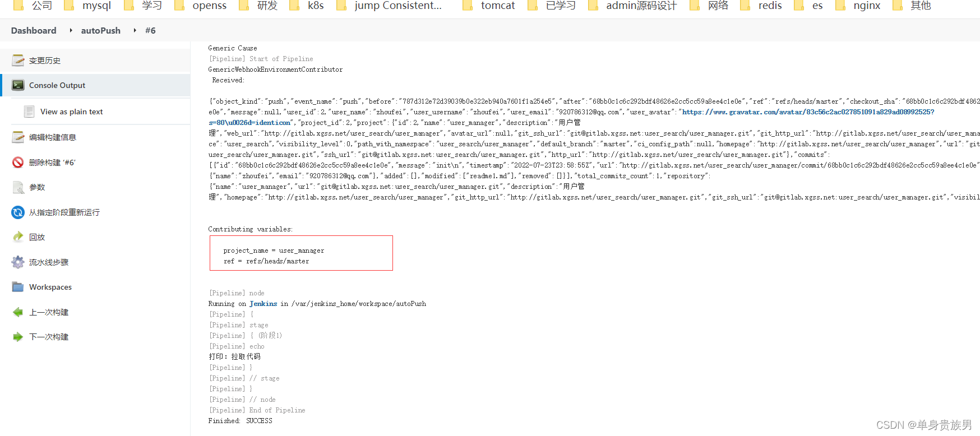
Task: Click the Workspaces folder icon
Action: [x=18, y=287]
